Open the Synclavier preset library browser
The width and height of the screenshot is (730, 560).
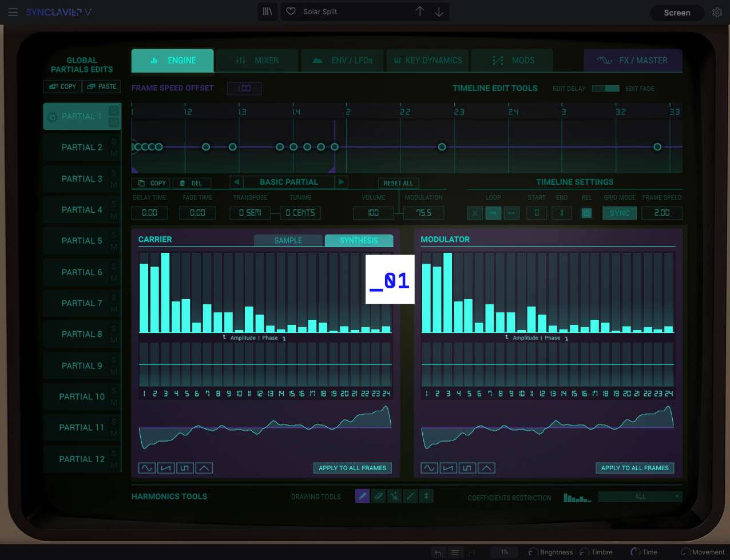(x=267, y=11)
